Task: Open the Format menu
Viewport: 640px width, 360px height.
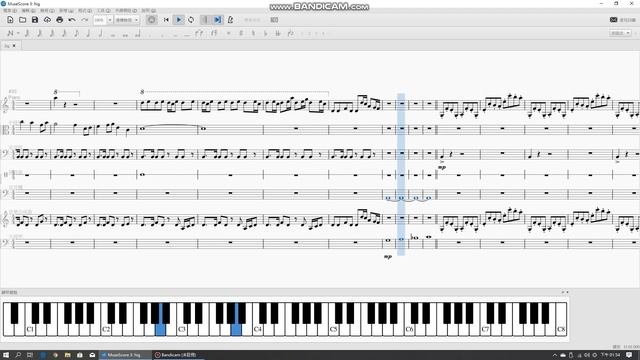Action: (x=85, y=11)
